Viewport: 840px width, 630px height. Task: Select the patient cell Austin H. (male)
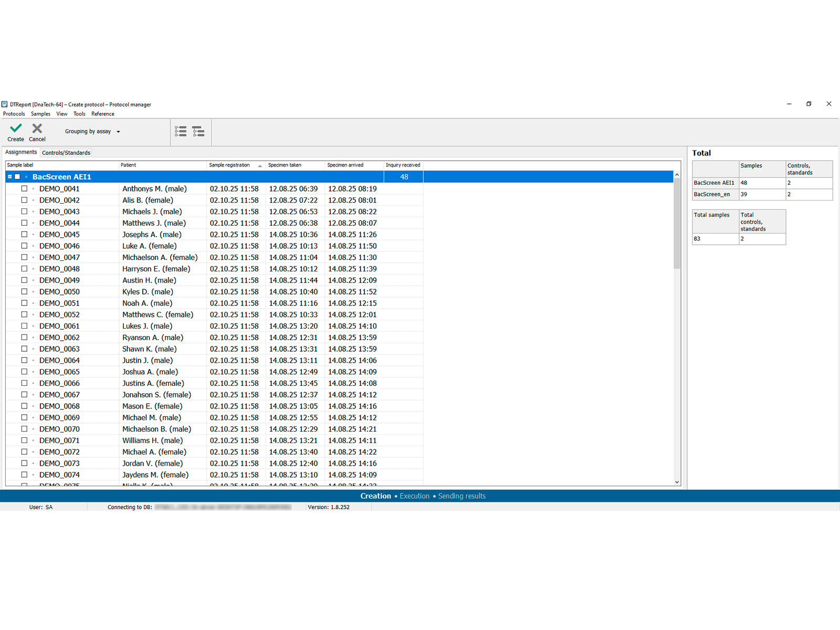click(x=149, y=280)
